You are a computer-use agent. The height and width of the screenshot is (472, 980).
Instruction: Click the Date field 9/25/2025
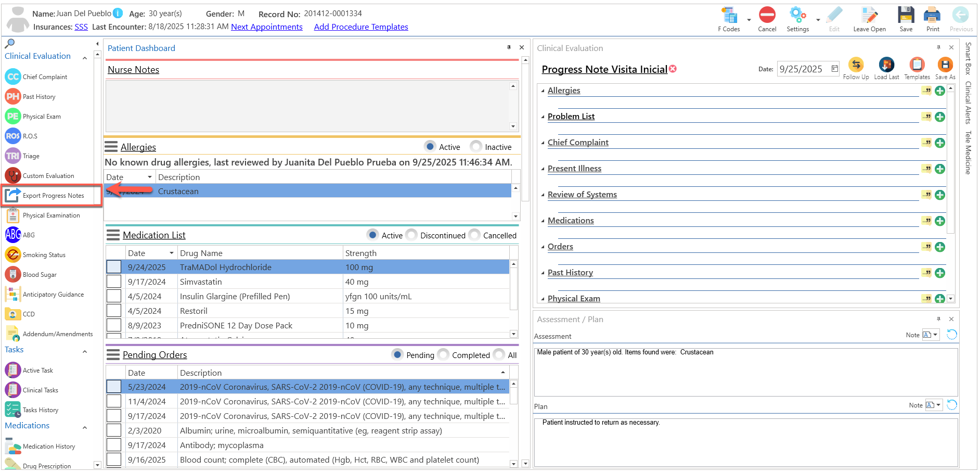tap(808, 69)
